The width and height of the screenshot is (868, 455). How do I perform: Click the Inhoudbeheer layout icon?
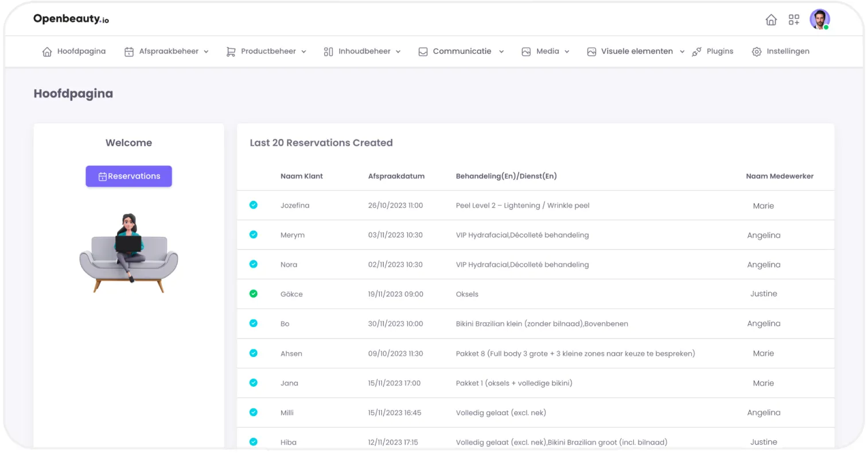coord(328,52)
